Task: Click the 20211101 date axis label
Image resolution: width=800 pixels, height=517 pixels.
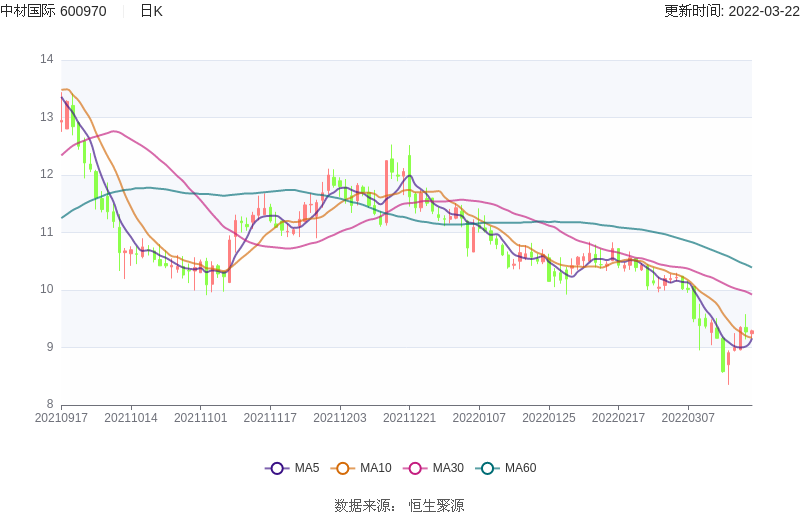Action: 200,418
